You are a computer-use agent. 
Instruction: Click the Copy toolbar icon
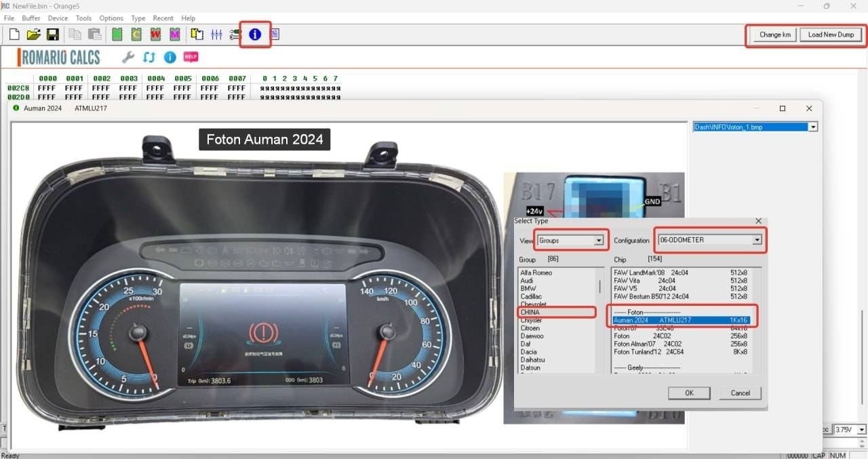[75, 35]
